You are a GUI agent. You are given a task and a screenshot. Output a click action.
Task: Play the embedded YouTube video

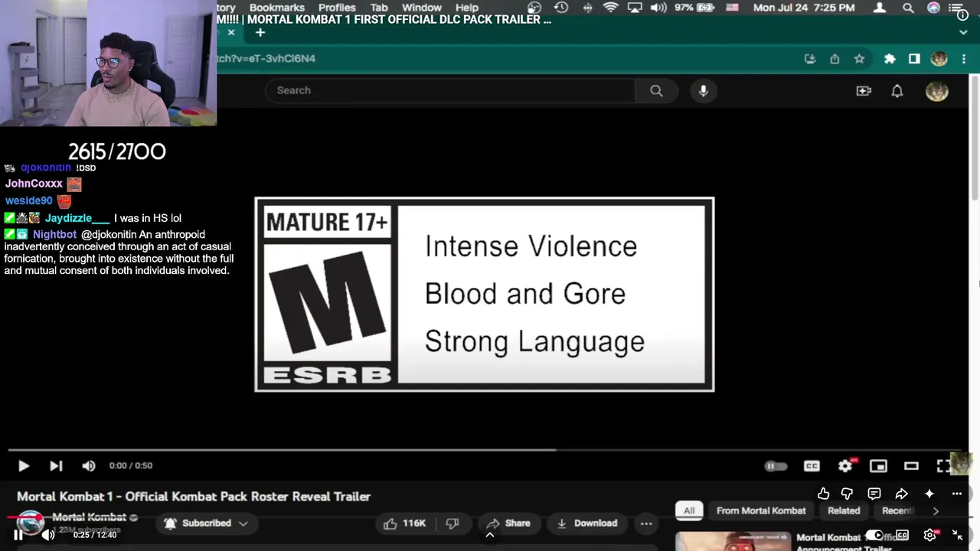point(23,465)
